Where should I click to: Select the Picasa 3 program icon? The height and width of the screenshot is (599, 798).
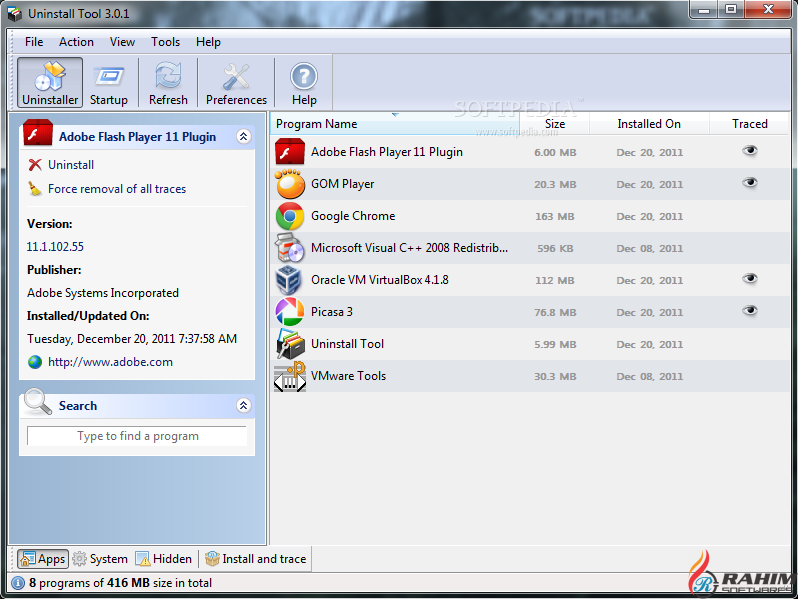(x=290, y=312)
